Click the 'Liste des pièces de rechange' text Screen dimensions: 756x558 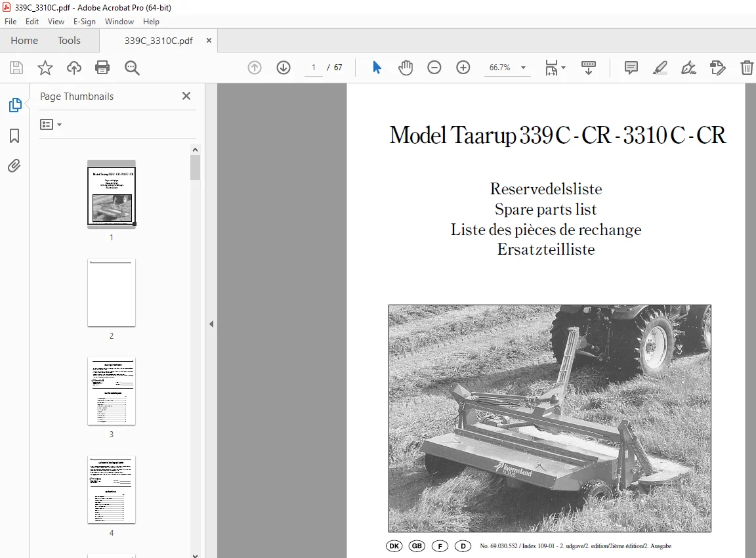[546, 230]
